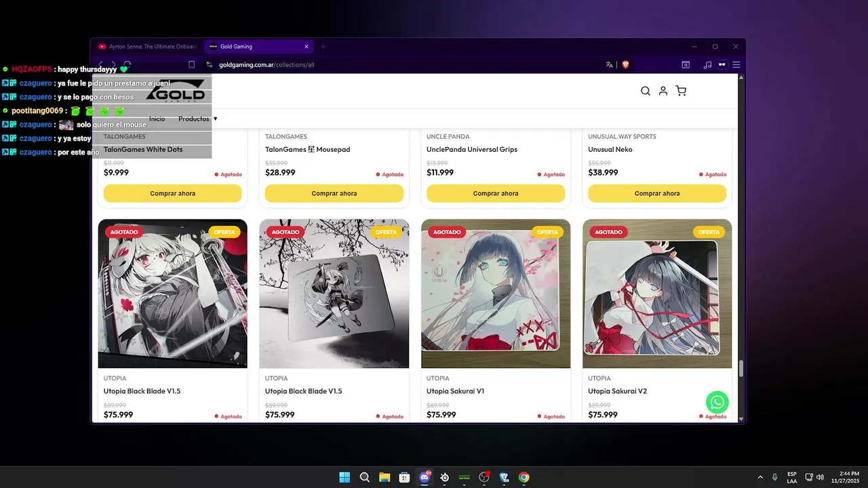This screenshot has height=488, width=868.
Task: Open the account user icon
Action: 663,91
